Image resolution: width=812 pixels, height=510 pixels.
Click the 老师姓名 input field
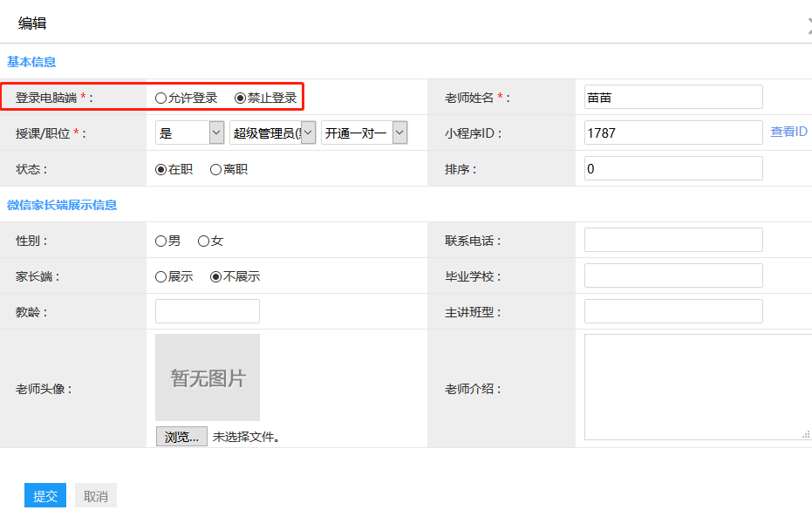click(x=673, y=97)
